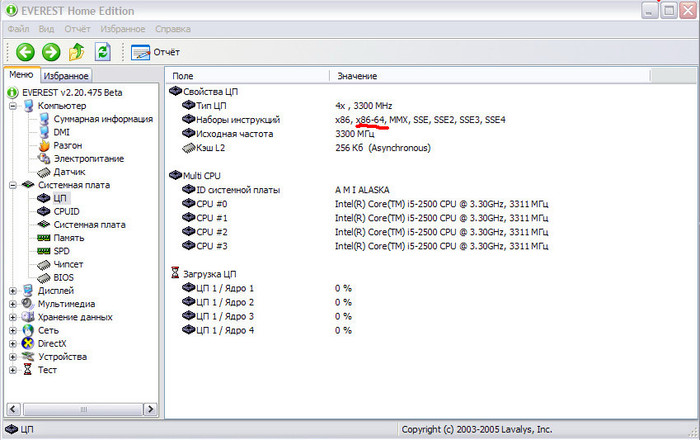Click the Устройства devices icon
Viewport: 700px width, 440px height.
pos(28,357)
